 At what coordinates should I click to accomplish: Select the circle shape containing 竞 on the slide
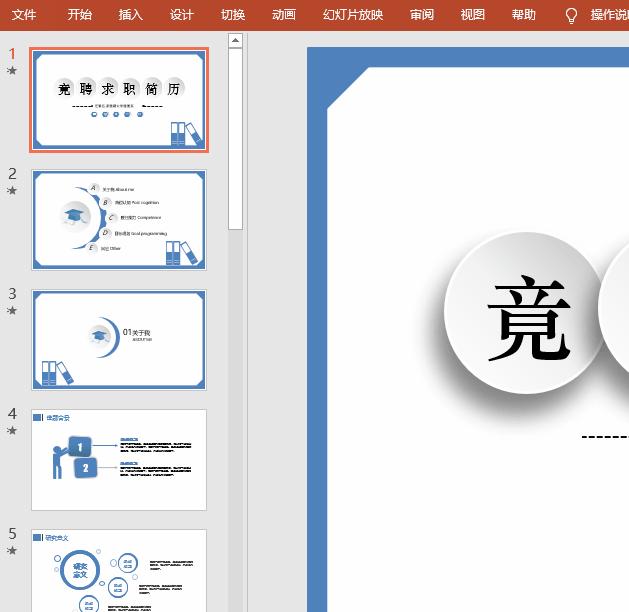524,312
